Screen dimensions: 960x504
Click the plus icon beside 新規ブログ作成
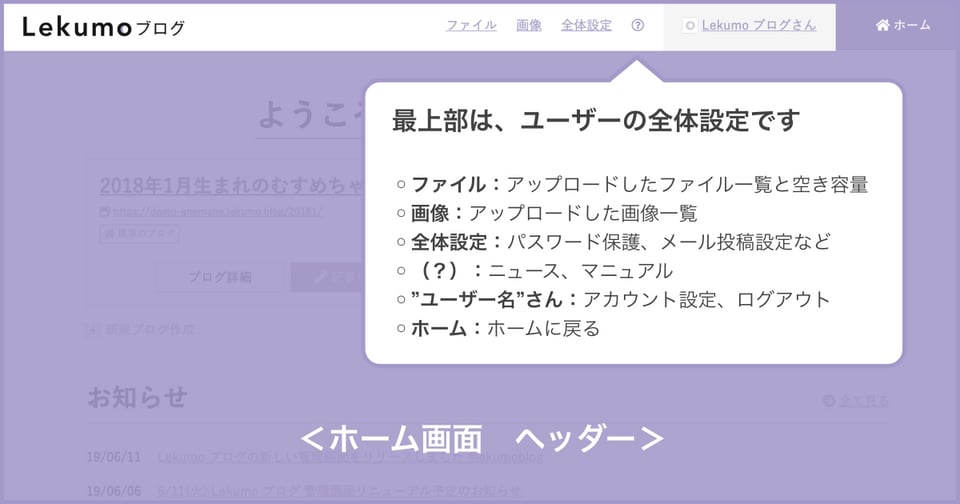pyautogui.click(x=94, y=330)
